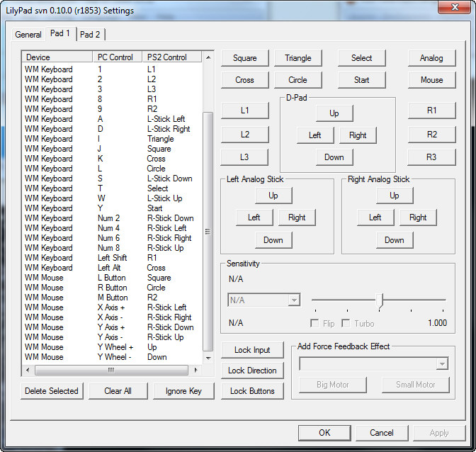Click the Cancel button

[382, 433]
